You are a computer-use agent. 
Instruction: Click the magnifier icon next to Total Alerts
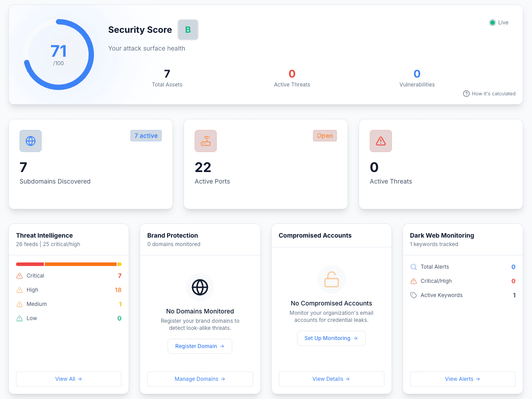tap(413, 267)
